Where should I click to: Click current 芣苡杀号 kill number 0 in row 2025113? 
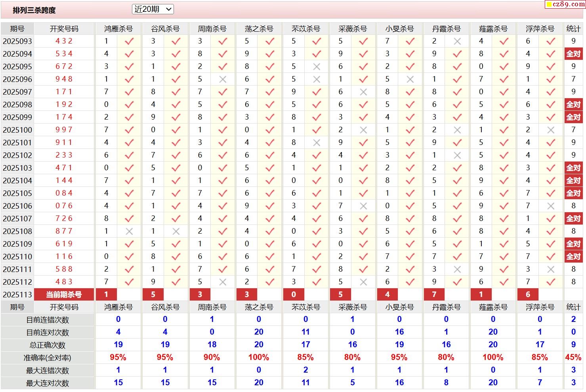pos(294,295)
